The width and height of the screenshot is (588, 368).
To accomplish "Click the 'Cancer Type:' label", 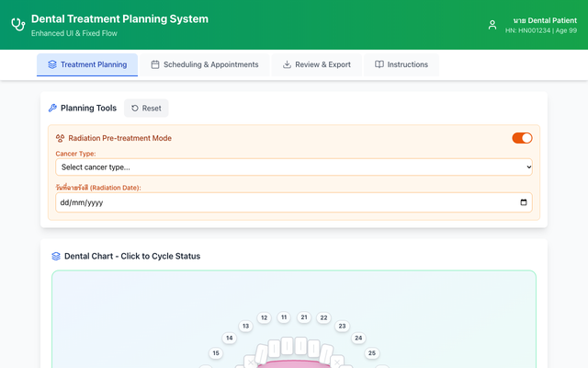I will 75,154.
